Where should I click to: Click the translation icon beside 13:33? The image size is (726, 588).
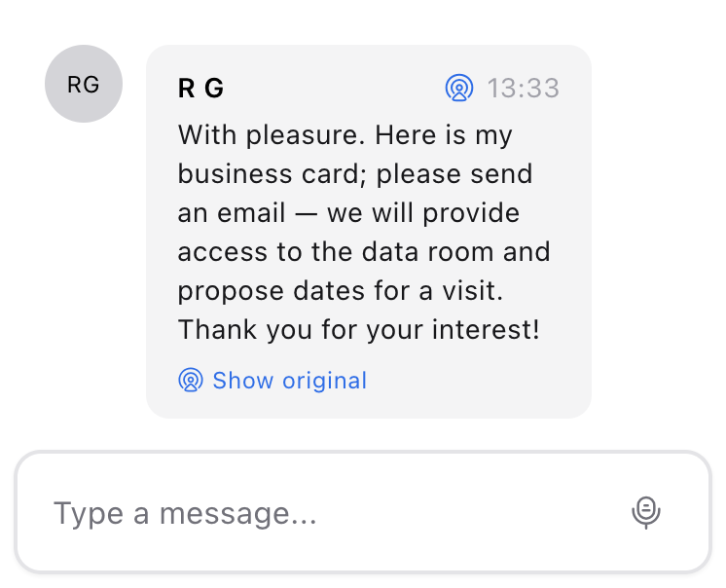point(458,89)
